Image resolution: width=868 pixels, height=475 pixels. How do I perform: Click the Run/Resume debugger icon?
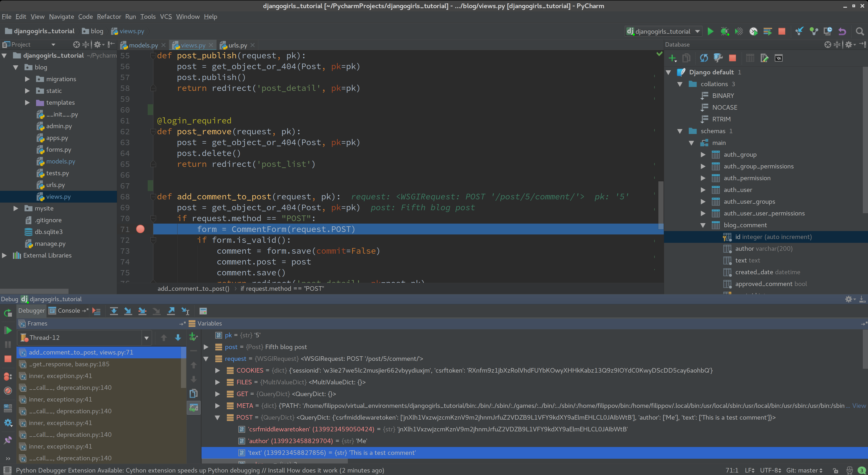[8, 336]
